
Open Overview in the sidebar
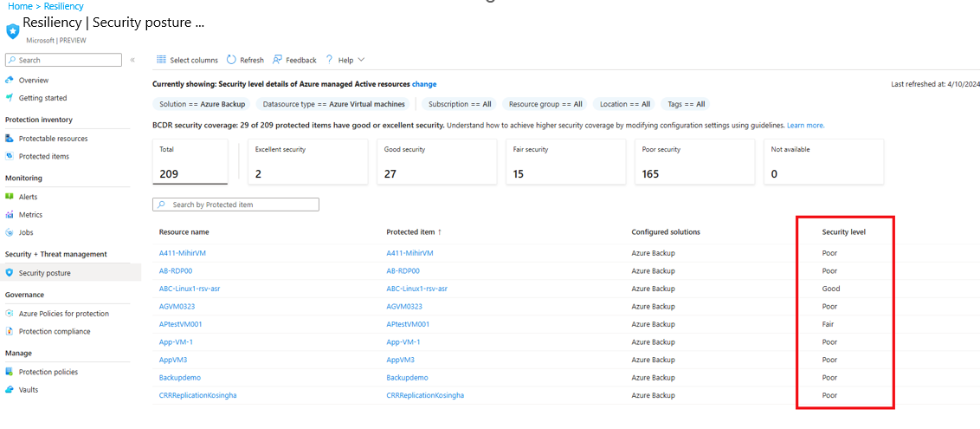point(34,80)
